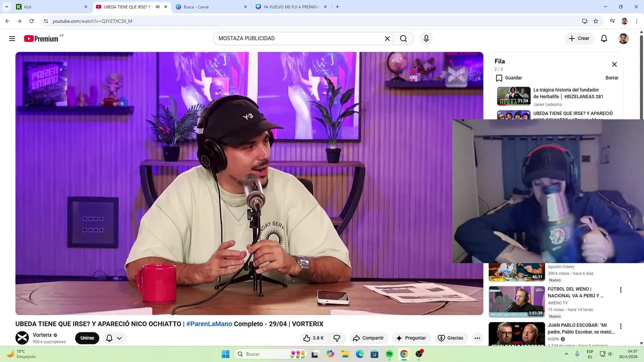Click the main video player
Image resolution: width=644 pixels, height=362 pixels.
[249, 184]
